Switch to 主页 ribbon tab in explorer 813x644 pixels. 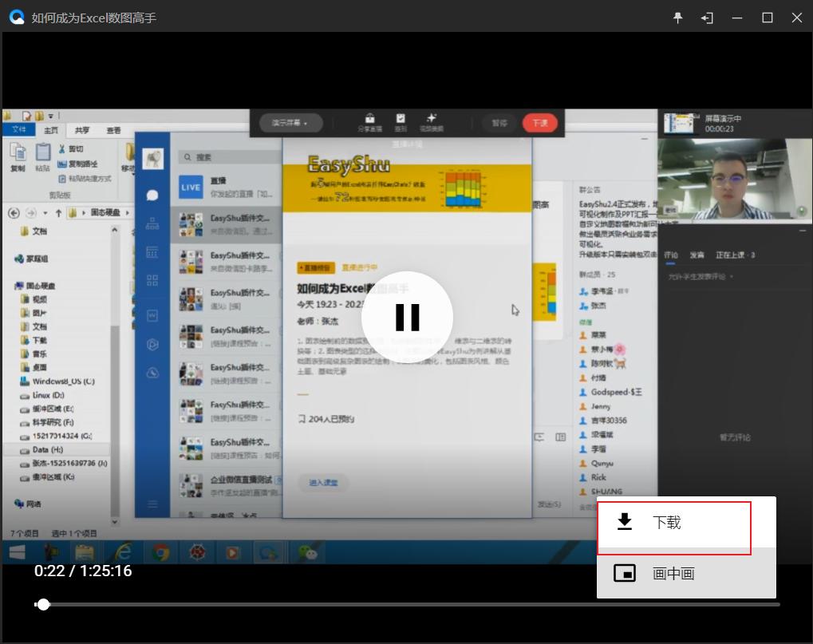tap(51, 130)
